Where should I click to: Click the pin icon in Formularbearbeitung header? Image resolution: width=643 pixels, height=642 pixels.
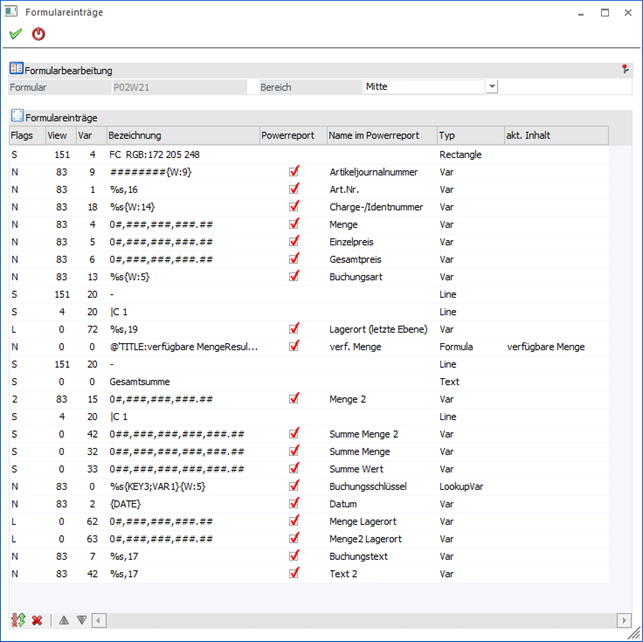(625, 70)
